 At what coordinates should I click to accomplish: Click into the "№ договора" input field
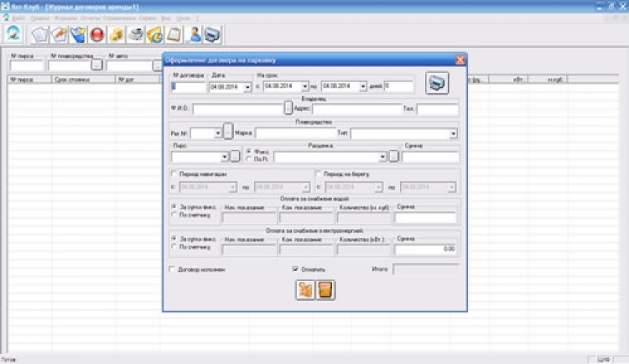point(188,86)
